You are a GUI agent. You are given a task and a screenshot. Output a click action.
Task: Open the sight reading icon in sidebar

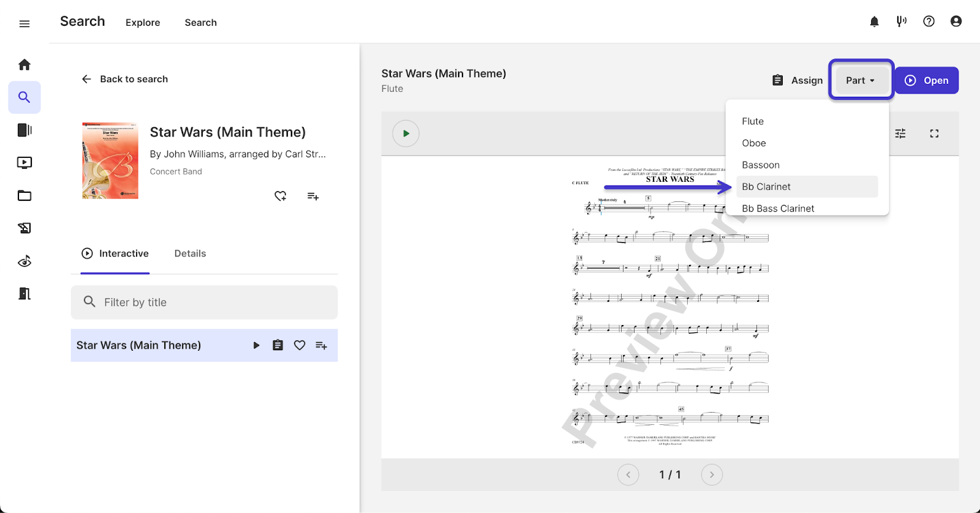point(24,228)
